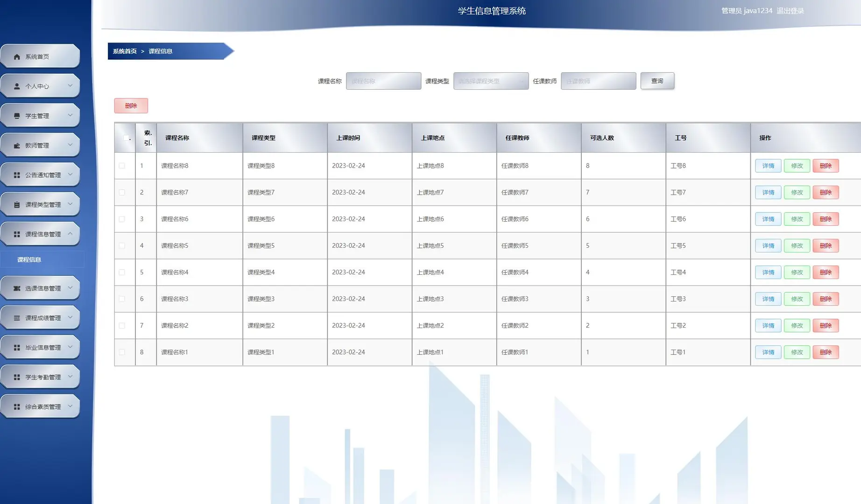Select the 学生管理 sidebar icon
The image size is (861, 504).
[15, 115]
